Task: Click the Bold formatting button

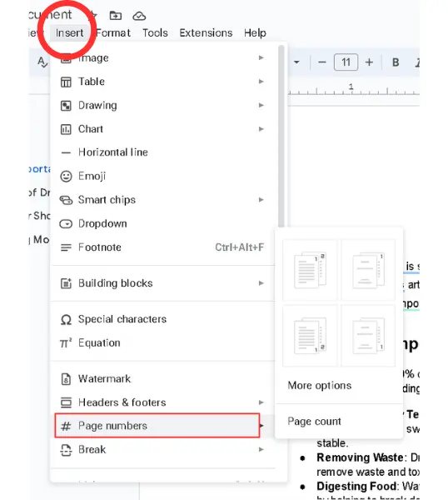Action: (396, 62)
